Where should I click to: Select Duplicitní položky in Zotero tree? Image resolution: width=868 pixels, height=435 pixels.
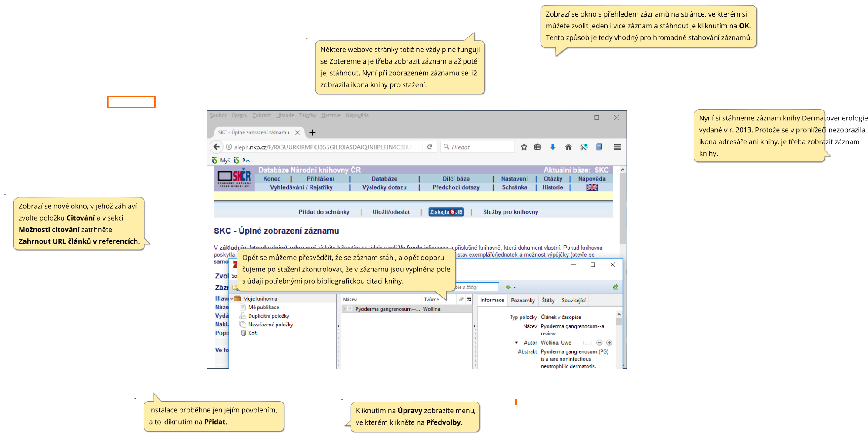click(x=268, y=316)
